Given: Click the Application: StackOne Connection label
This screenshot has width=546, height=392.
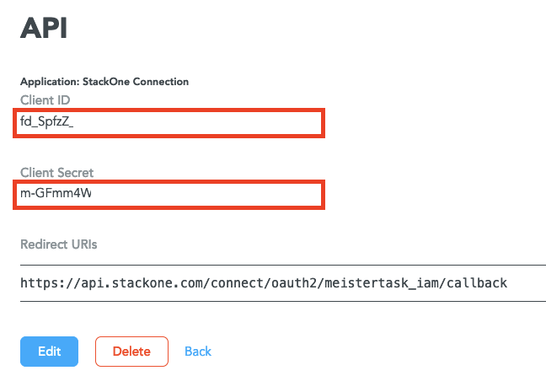Looking at the screenshot, I should 104,82.
